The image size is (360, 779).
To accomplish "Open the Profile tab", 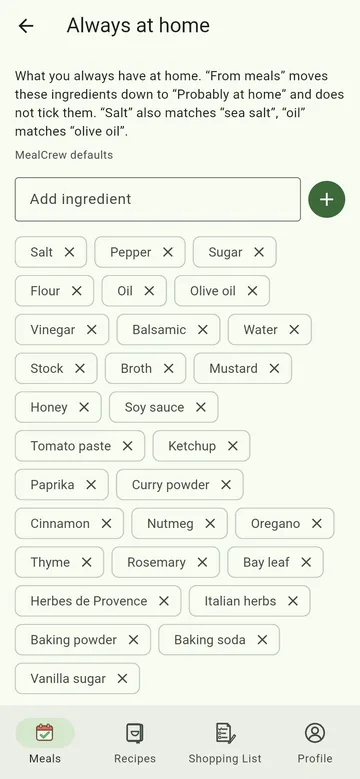I will tap(315, 742).
